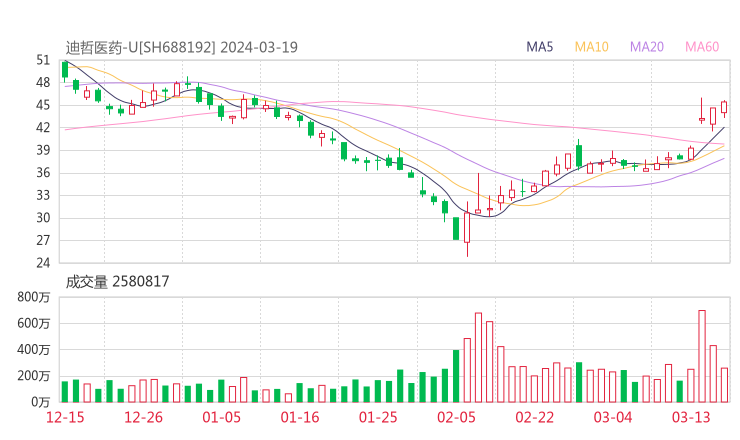Click the 42 price axis label
The image size is (740, 440).
(42, 127)
